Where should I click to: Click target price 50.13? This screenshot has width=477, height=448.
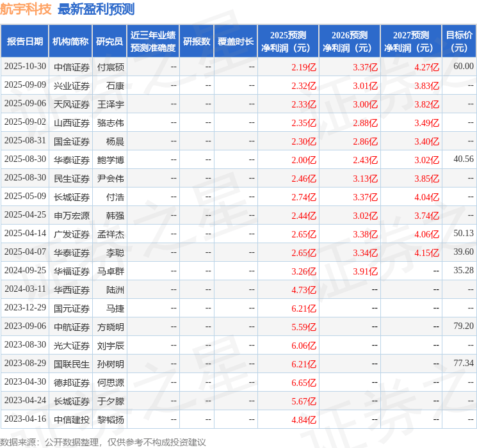pos(464,233)
